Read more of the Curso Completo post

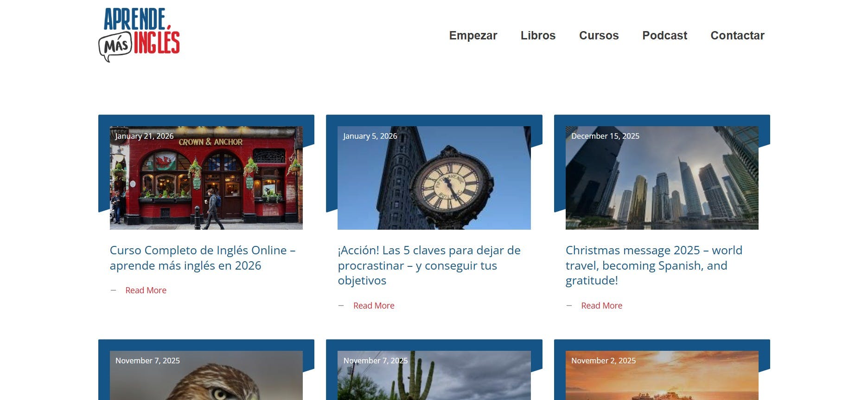[146, 290]
